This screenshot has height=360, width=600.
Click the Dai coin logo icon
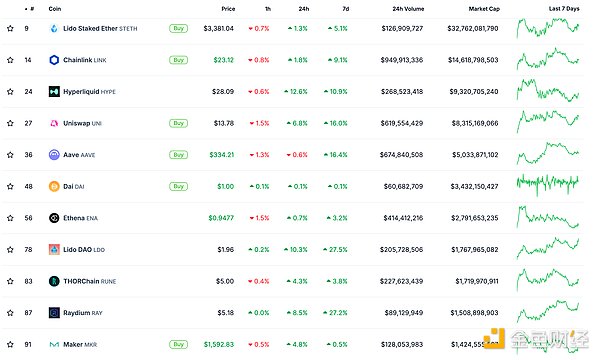point(54,186)
